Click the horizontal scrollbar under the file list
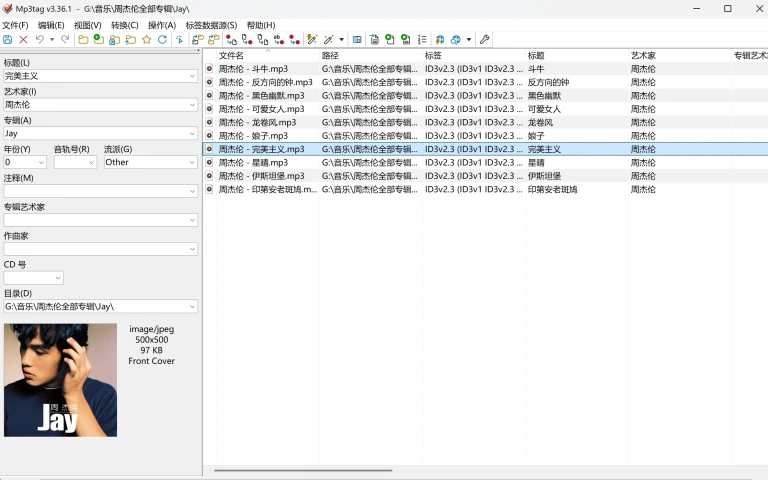Image resolution: width=768 pixels, height=480 pixels. click(303, 471)
